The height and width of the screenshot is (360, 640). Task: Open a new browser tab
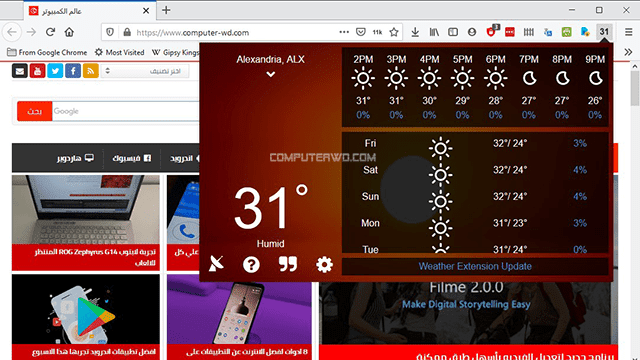pos(166,10)
